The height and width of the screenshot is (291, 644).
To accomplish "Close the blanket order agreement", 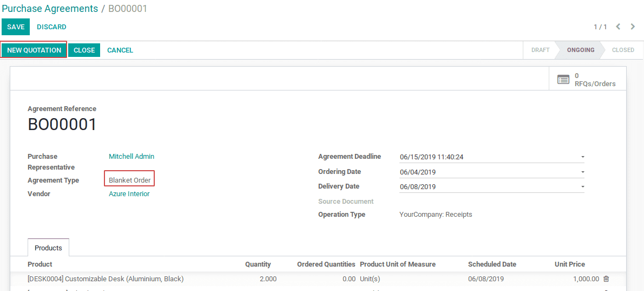I will click(84, 50).
